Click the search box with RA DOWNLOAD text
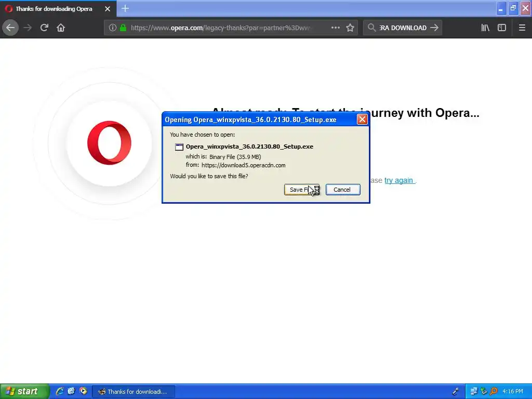532x399 pixels. (403, 28)
